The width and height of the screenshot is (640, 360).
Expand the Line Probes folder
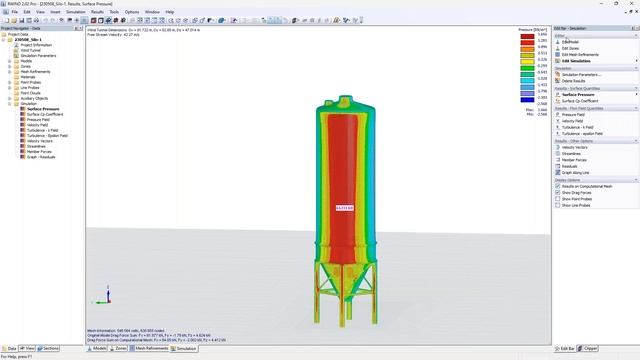(10, 87)
